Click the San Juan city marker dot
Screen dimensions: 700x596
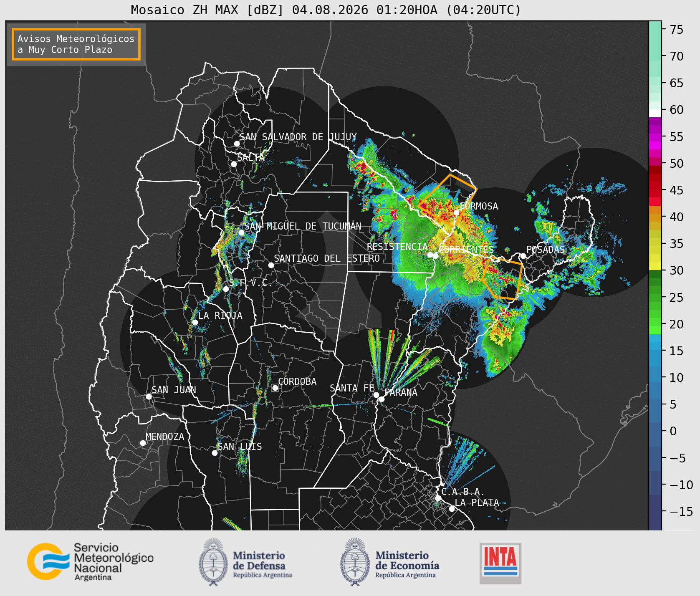(149, 396)
